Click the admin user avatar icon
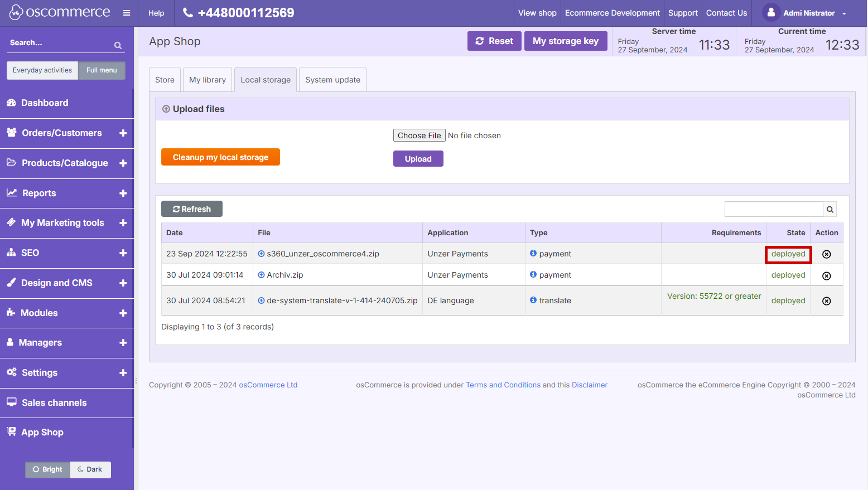This screenshot has width=868, height=490. 771,12
